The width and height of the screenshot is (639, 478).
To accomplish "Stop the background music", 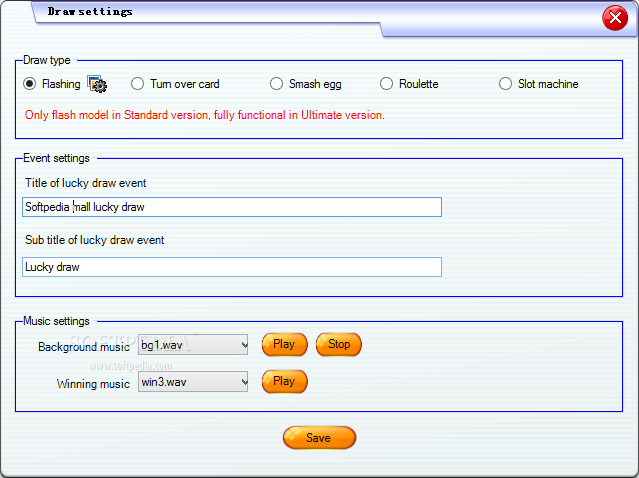I will tap(339, 344).
